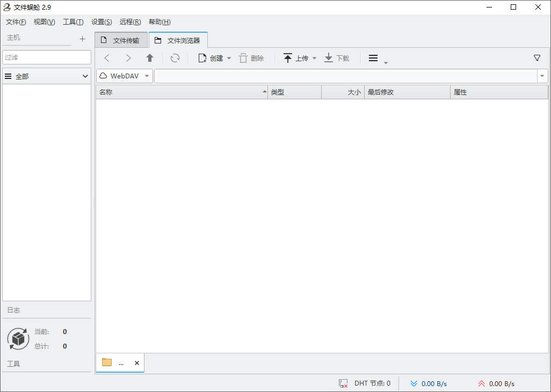Screen dimensions: 551x392
Task: Open the 工具(T) menu
Action: (x=73, y=22)
